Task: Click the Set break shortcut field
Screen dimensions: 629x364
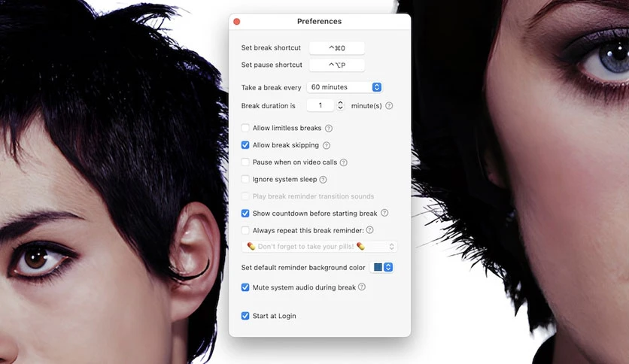Action: pyautogui.click(x=337, y=48)
